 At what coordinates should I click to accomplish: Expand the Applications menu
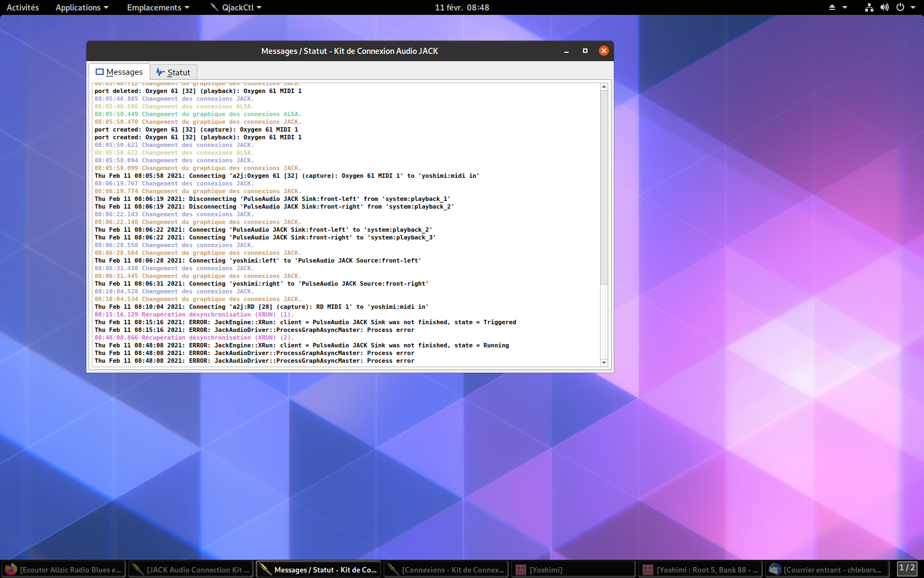[81, 7]
